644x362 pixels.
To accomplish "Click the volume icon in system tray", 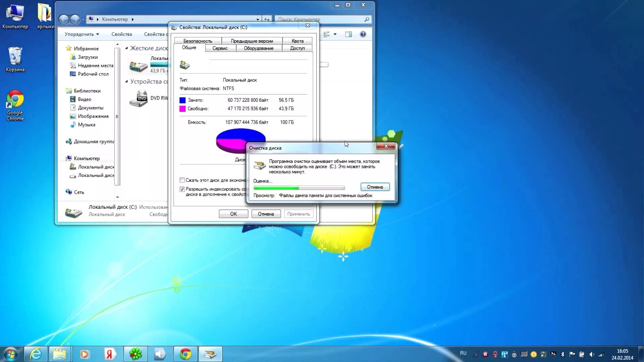I will 592,354.
